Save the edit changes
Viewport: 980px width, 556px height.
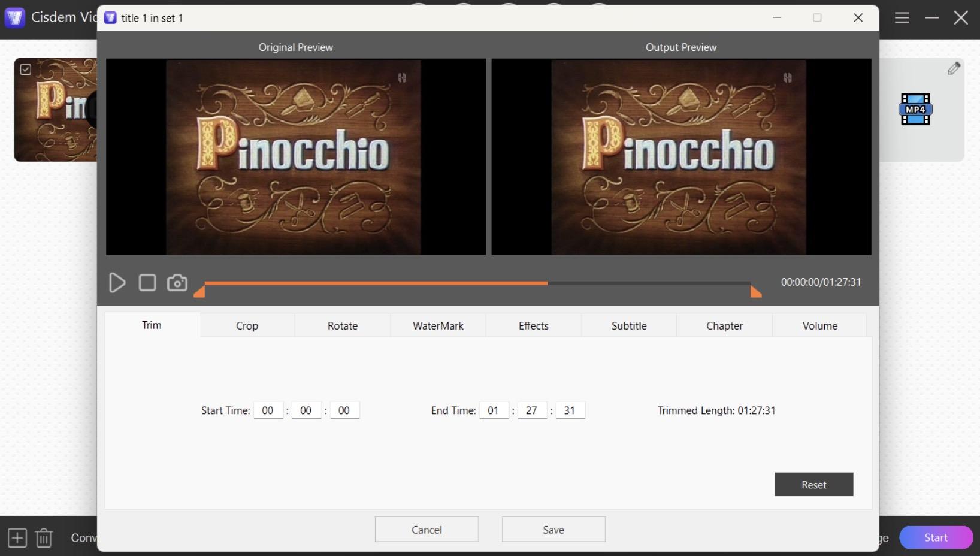pos(553,530)
